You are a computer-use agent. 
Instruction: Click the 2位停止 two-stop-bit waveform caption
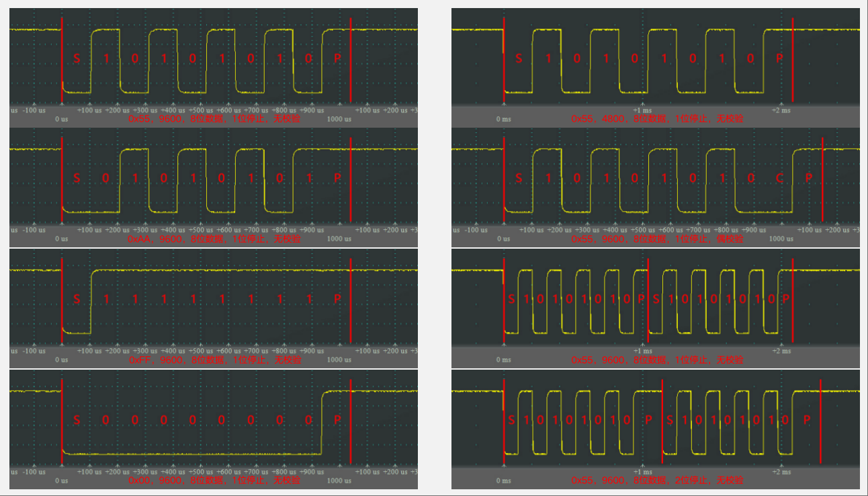657,481
